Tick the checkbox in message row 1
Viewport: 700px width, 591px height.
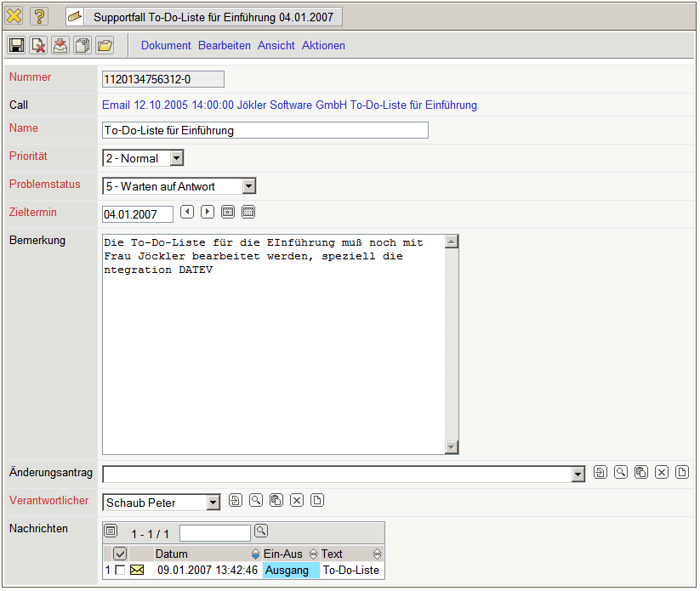tap(119, 570)
